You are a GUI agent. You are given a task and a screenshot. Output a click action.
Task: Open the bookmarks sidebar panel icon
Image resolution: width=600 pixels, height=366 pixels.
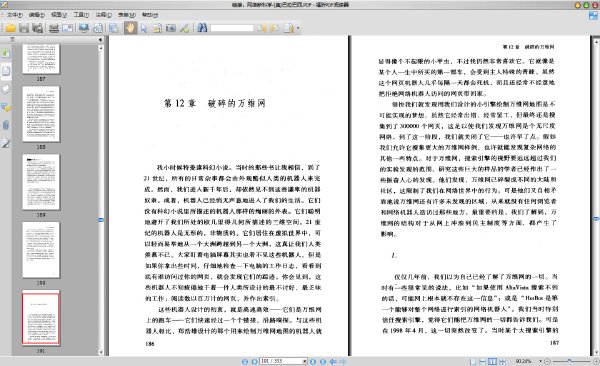pyautogui.click(x=6, y=52)
